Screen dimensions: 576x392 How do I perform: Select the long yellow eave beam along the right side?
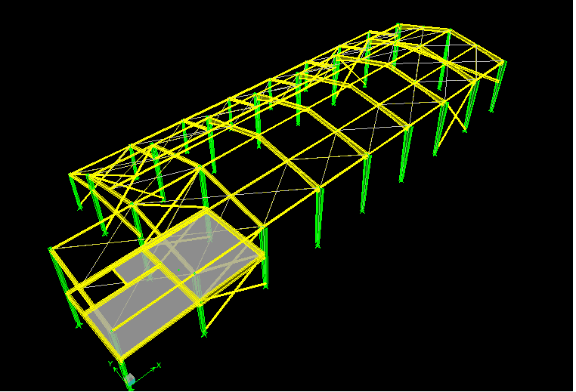pyautogui.click(x=384, y=144)
